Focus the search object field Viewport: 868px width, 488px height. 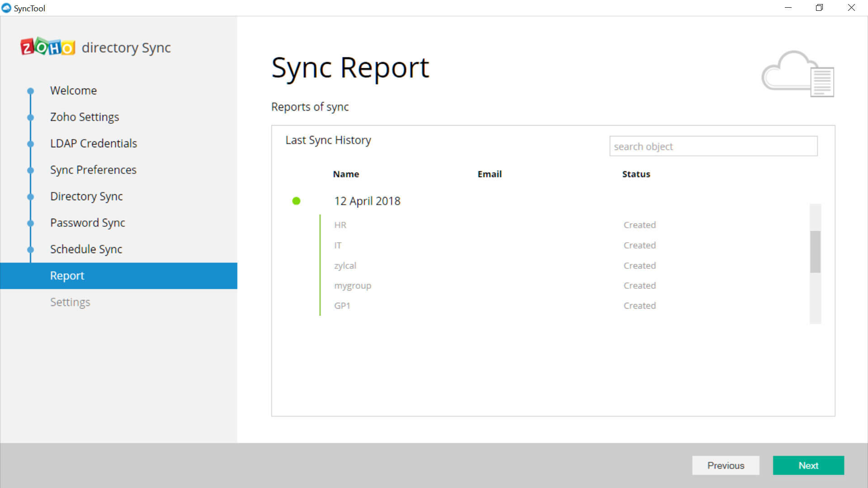click(x=713, y=146)
